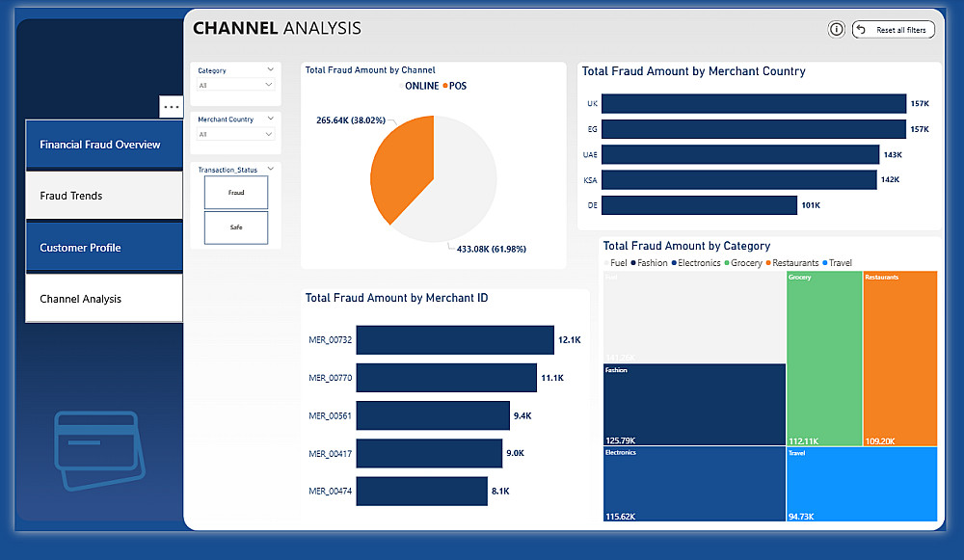Click the 12.1K value label
This screenshot has height=560, width=964.
click(x=570, y=340)
